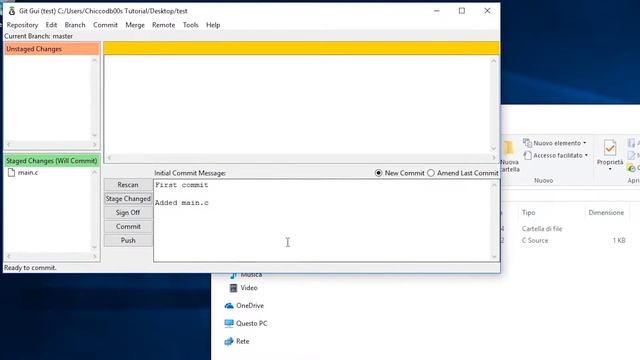Click the Ready to commit status text

[30, 268]
